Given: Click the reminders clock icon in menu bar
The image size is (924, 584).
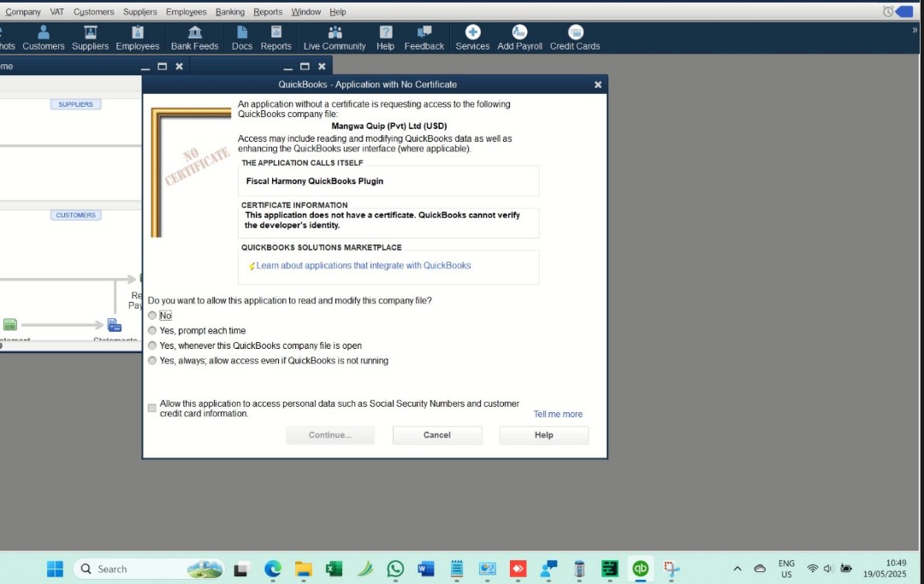Looking at the screenshot, I should click(x=887, y=12).
